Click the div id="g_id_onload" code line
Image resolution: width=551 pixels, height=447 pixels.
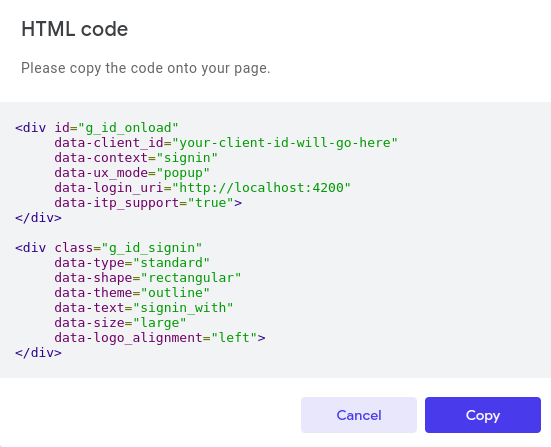97,128
